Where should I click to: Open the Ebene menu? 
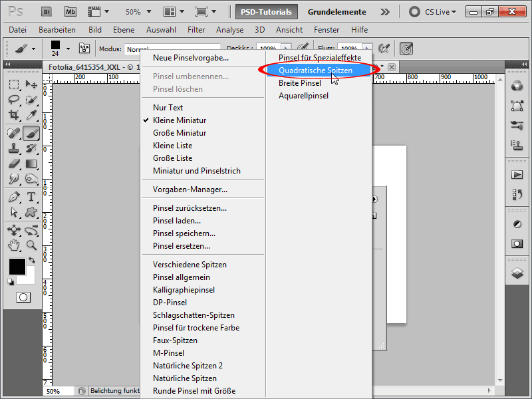point(124,30)
